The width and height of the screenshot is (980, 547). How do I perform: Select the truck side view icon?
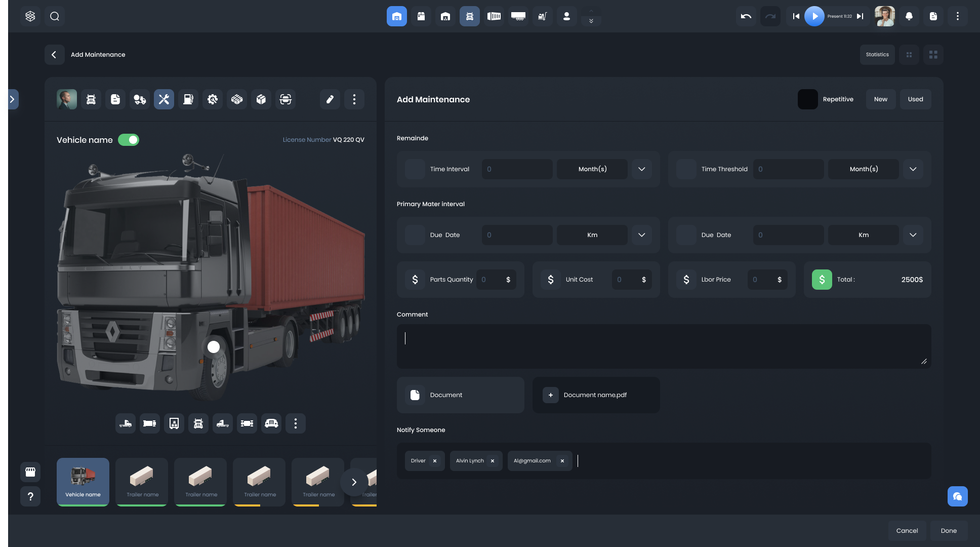pos(126,423)
